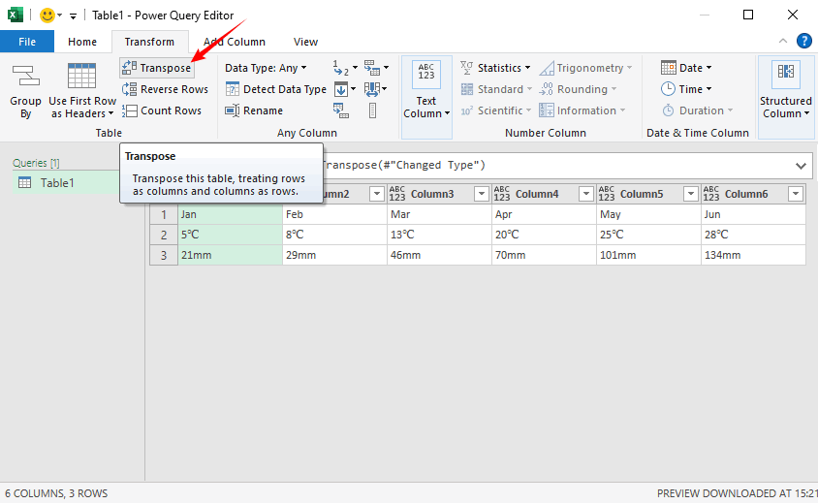Image resolution: width=818 pixels, height=504 pixels.
Task: Select the cell containing 25°C
Action: [x=648, y=235]
